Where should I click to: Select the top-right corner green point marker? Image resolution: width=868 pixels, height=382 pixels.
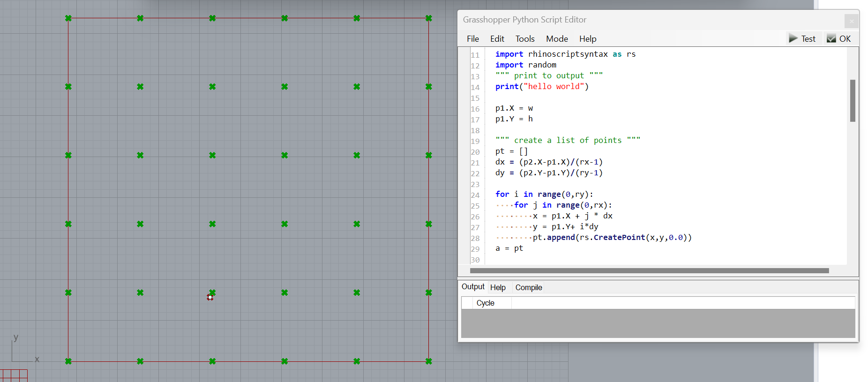click(428, 18)
